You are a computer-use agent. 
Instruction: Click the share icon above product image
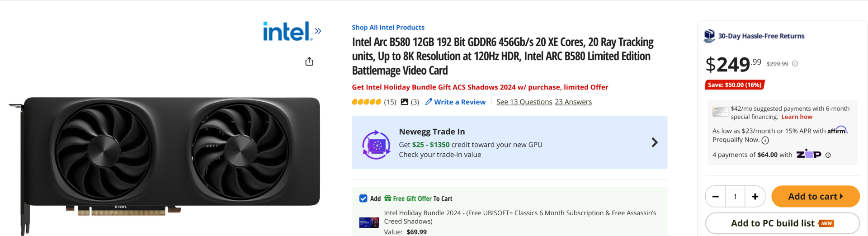pos(309,61)
